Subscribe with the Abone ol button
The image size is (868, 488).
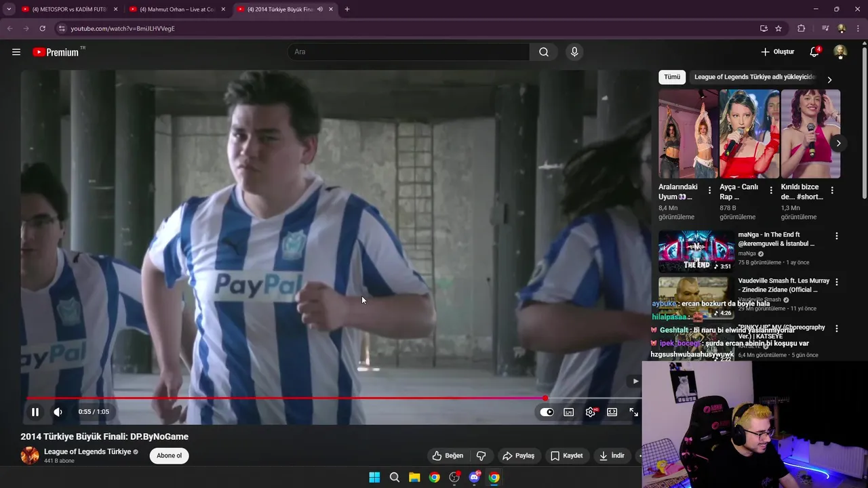[170, 455]
